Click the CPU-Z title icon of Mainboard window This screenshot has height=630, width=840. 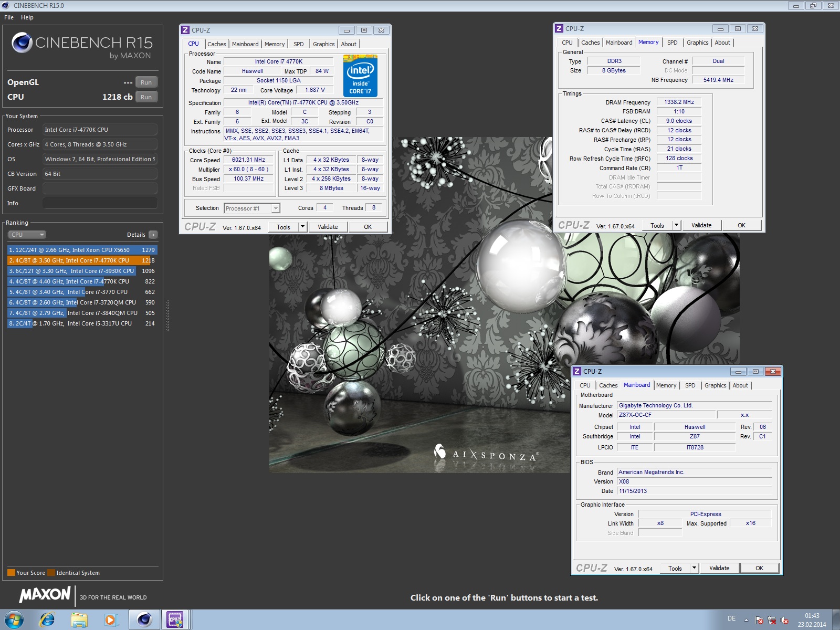click(577, 371)
